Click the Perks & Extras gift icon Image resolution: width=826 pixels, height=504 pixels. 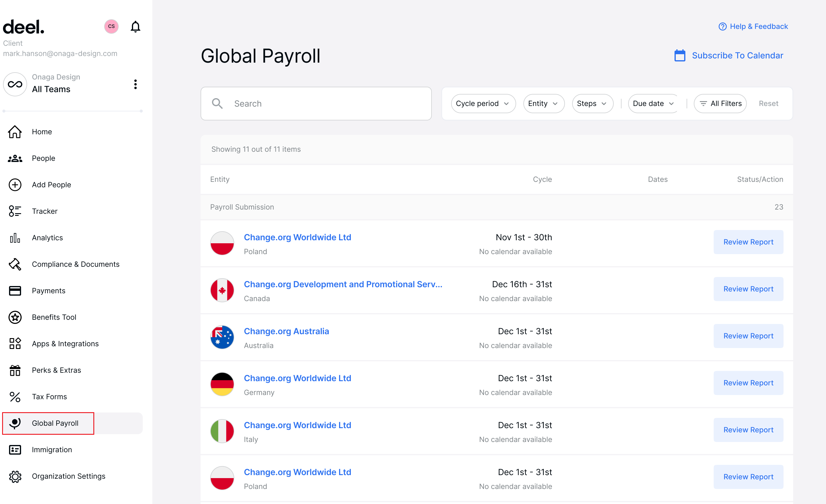pyautogui.click(x=15, y=370)
